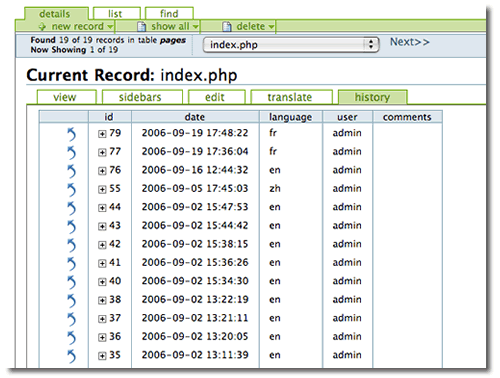This screenshot has width=500, height=378.
Task: Sort by the comments column header
Action: 407,117
